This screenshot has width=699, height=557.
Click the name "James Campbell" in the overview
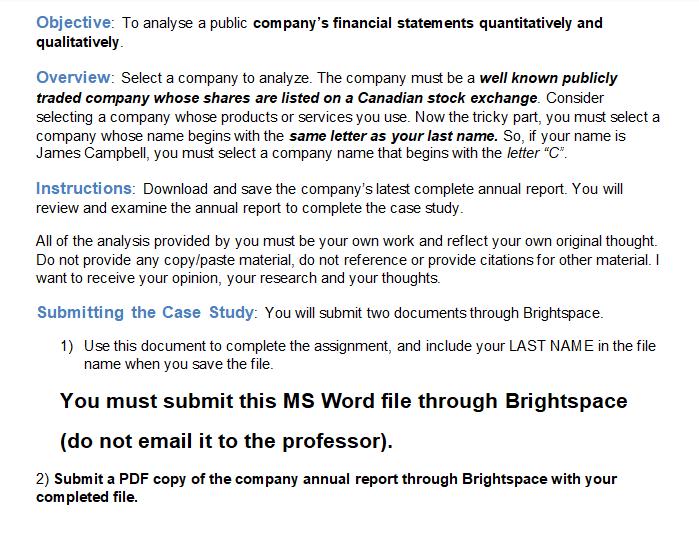tap(92, 153)
